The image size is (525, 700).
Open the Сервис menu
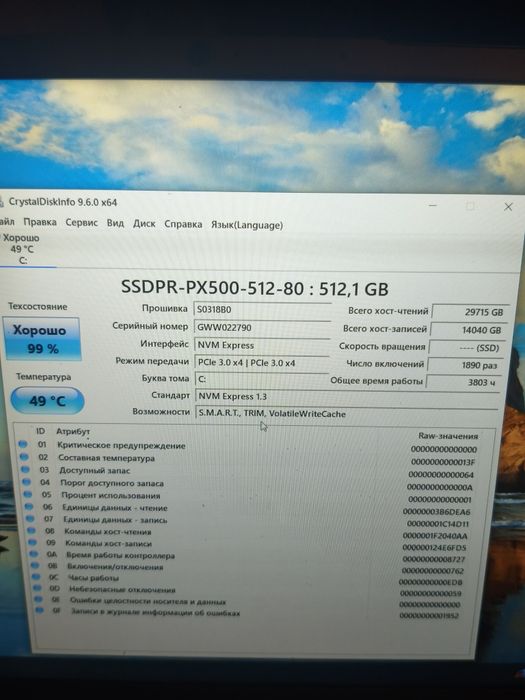click(x=81, y=222)
